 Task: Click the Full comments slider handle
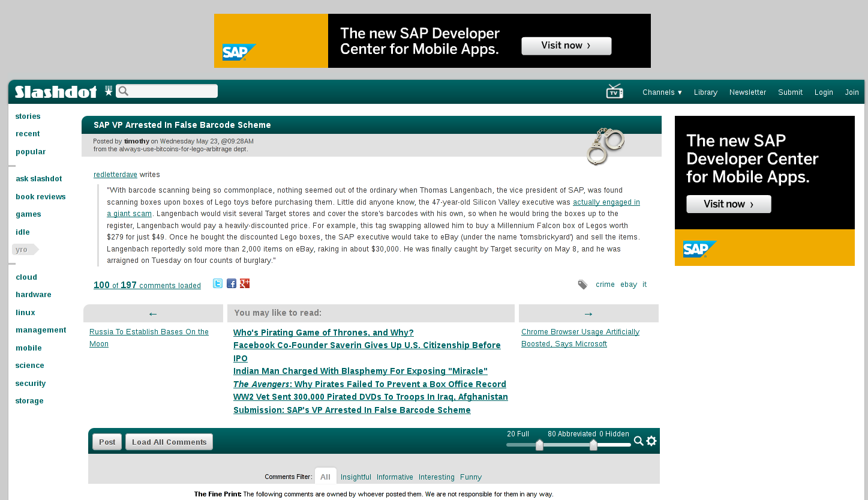(539, 445)
